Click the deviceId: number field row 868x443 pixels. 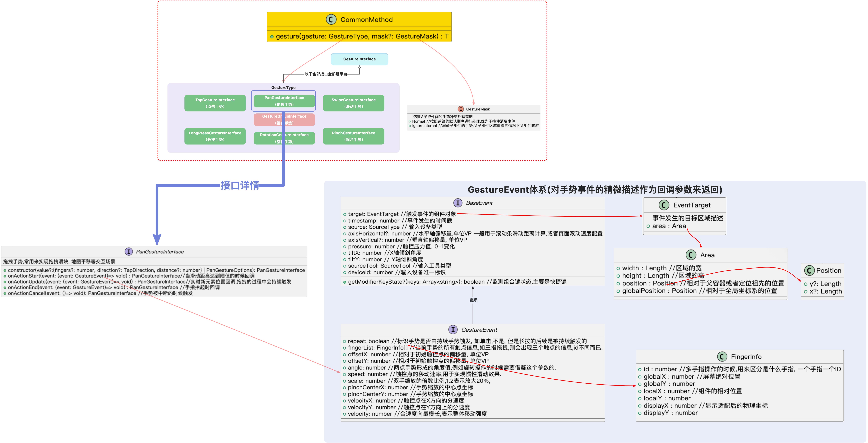point(394,272)
